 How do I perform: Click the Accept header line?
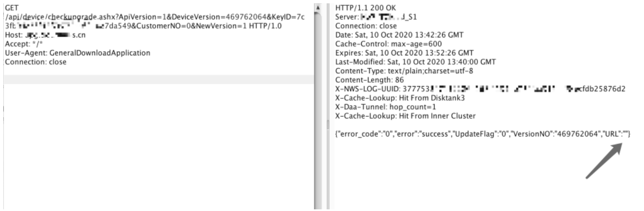[x=21, y=44]
